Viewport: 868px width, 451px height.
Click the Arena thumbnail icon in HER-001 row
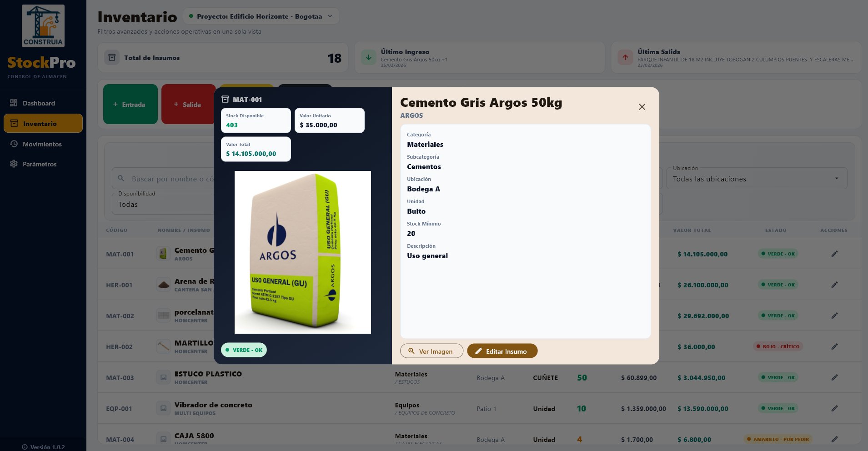point(163,285)
